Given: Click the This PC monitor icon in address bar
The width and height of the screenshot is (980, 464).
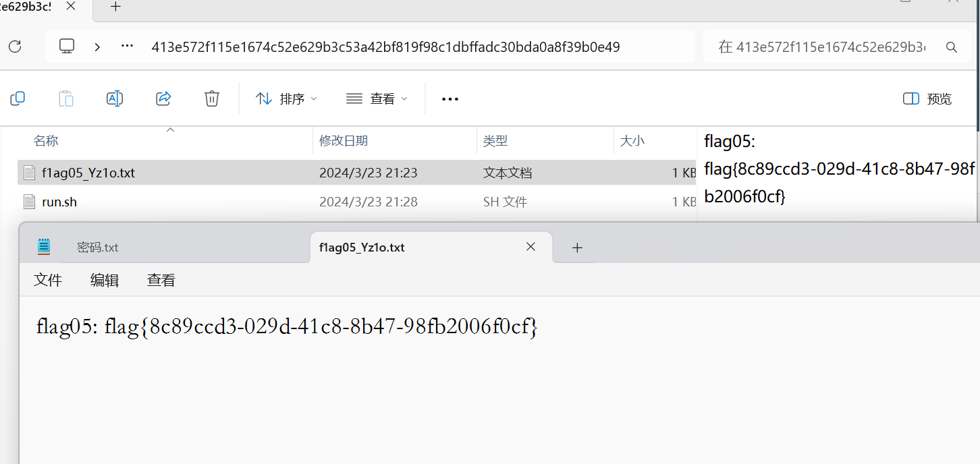Looking at the screenshot, I should 66,46.
